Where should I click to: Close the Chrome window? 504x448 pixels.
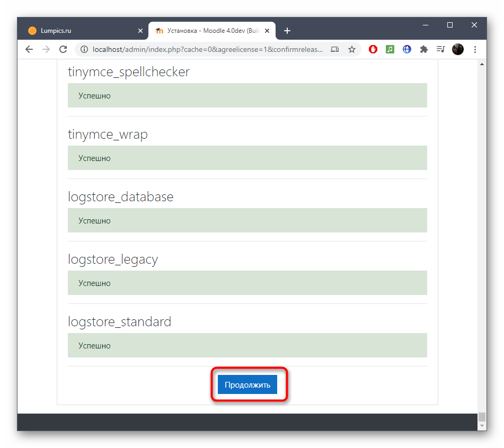[x=474, y=25]
